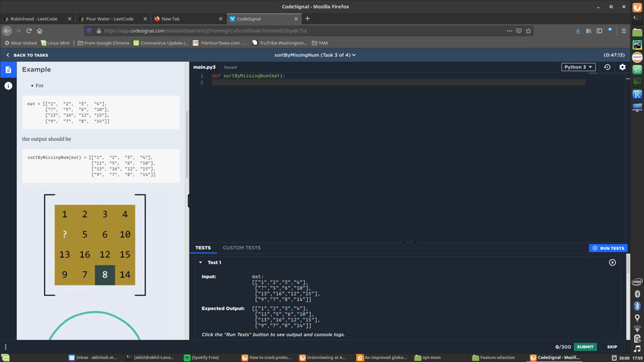Click the green SUBMIT button
The height and width of the screenshot is (362, 644).
point(585,347)
